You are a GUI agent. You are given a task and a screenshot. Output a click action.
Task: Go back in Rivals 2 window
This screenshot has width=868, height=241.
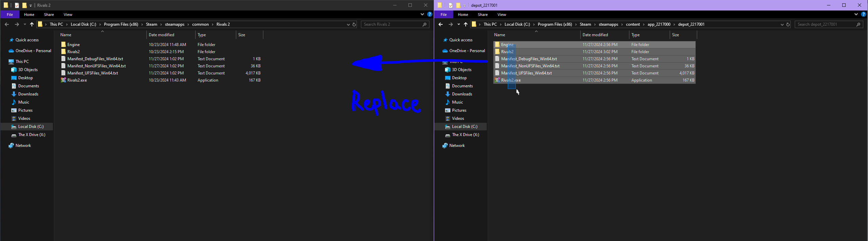(7, 24)
